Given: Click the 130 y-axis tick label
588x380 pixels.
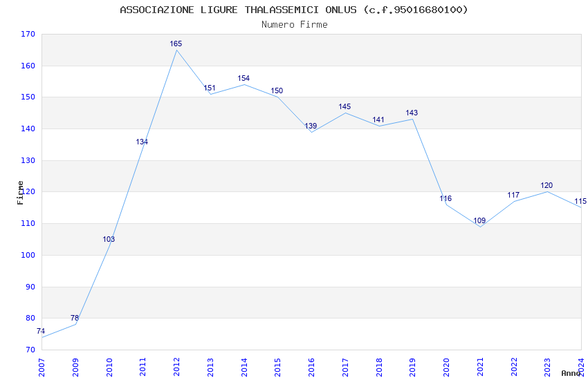Looking at the screenshot, I should click(28, 160).
